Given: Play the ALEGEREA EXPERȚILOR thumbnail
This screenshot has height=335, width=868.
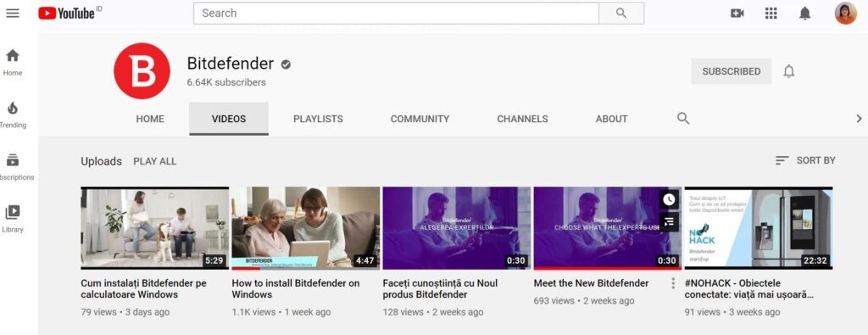Looking at the screenshot, I should click(x=457, y=228).
